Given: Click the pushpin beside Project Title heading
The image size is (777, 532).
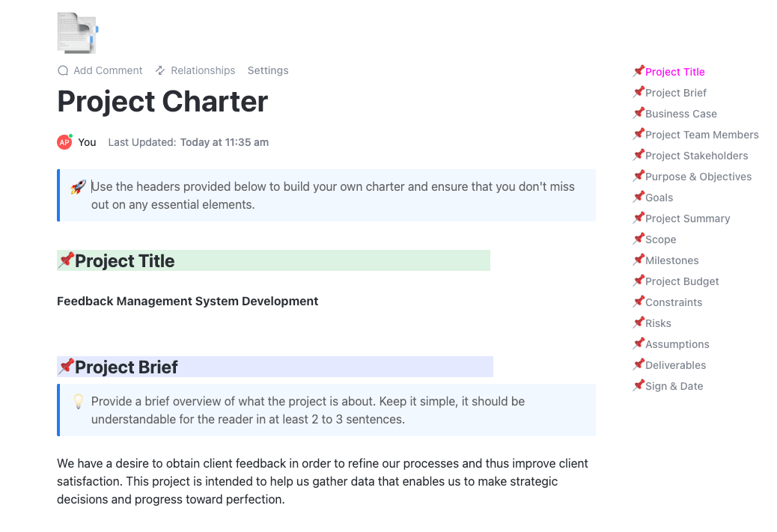Looking at the screenshot, I should point(66,260).
